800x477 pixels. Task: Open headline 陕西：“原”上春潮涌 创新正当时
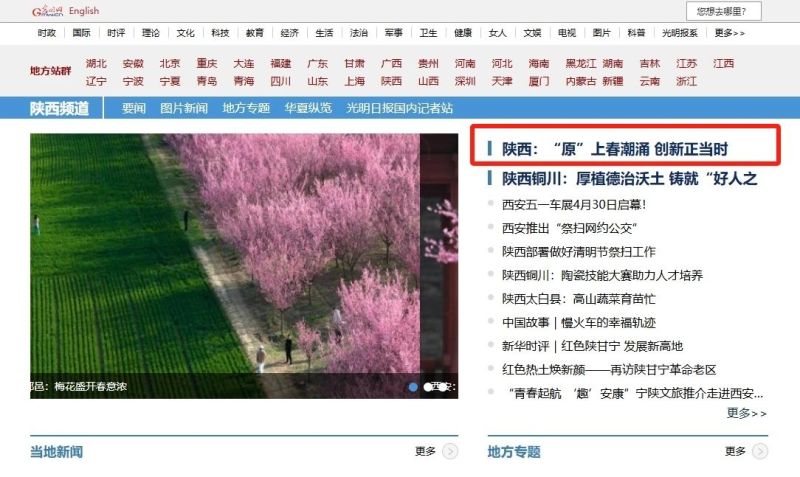click(x=615, y=150)
